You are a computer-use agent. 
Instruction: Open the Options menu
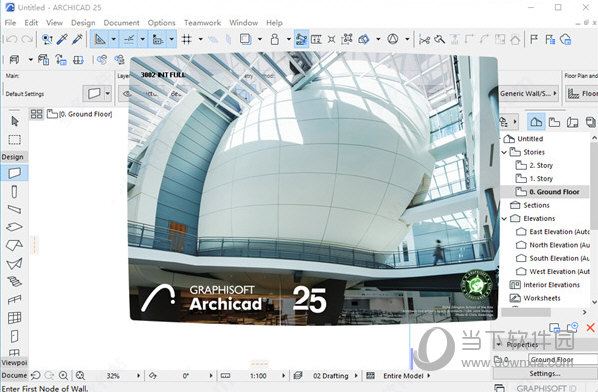[161, 22]
